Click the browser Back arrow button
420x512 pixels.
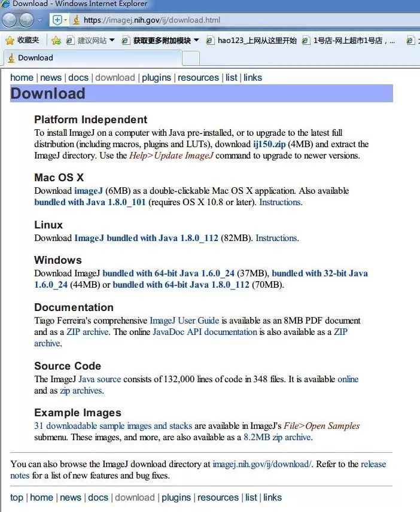9,20
